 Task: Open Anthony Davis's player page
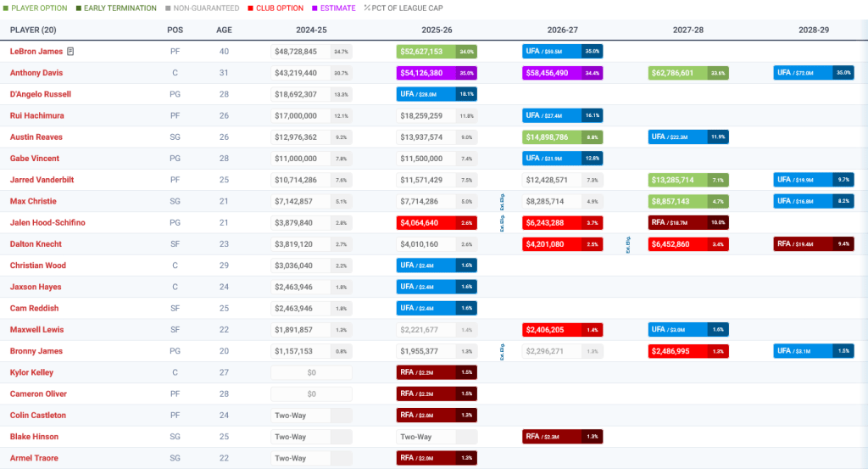pos(37,73)
